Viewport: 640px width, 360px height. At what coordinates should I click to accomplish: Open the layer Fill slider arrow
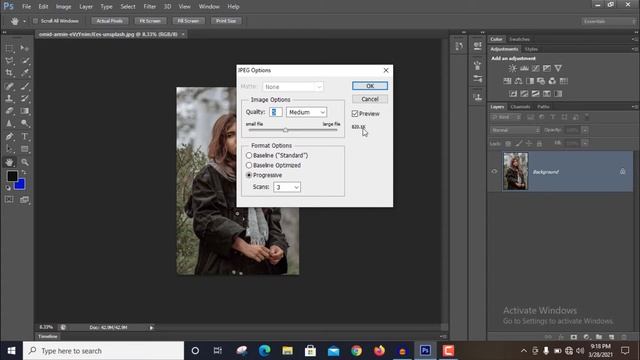[585, 143]
